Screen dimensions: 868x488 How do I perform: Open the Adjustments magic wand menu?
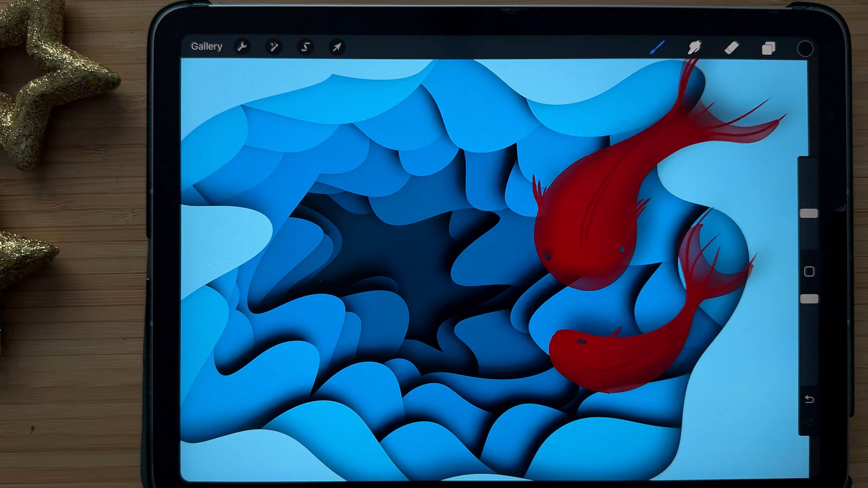274,47
